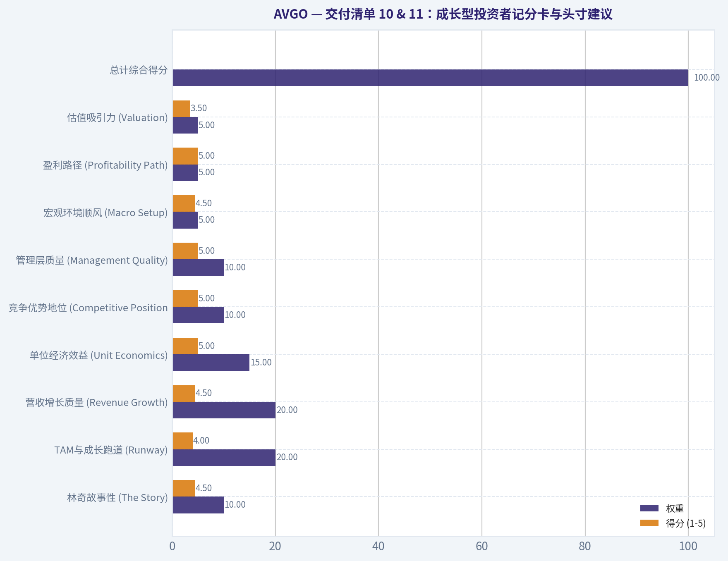The height and width of the screenshot is (561, 728).
Task: Select the 宏观环境顺风 (Macro Setup) label
Action: click(105, 212)
